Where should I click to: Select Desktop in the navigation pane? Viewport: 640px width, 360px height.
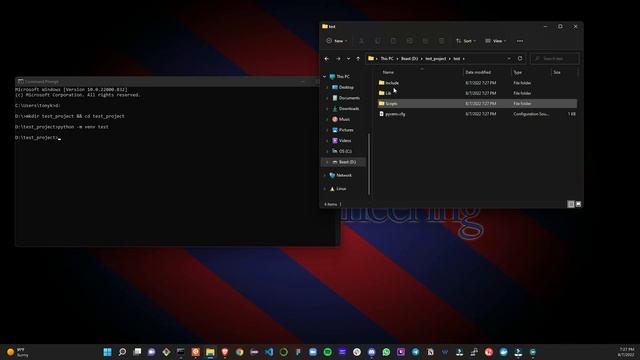point(345,87)
